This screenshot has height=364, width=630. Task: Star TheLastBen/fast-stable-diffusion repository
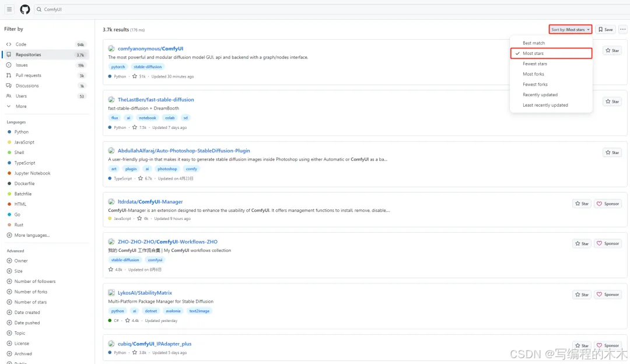(612, 101)
